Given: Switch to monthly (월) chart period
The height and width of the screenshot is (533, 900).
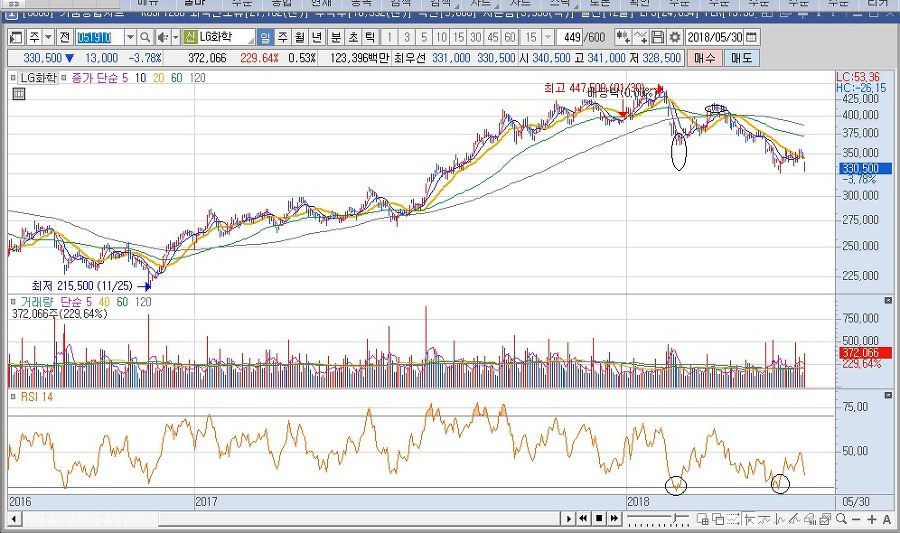Looking at the screenshot, I should pos(300,37).
